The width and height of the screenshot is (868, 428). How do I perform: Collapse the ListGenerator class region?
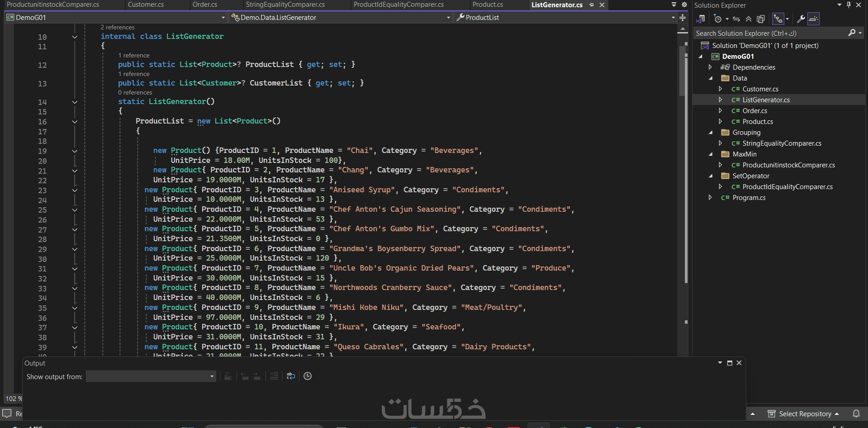(x=75, y=37)
